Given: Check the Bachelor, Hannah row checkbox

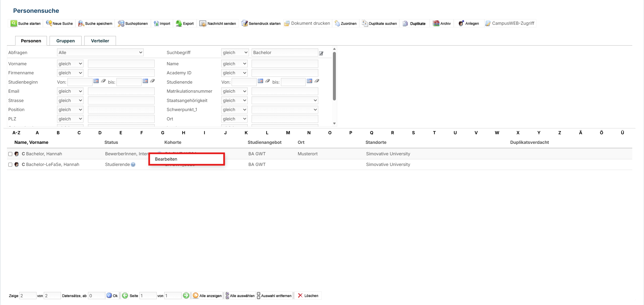Looking at the screenshot, I should coord(10,154).
